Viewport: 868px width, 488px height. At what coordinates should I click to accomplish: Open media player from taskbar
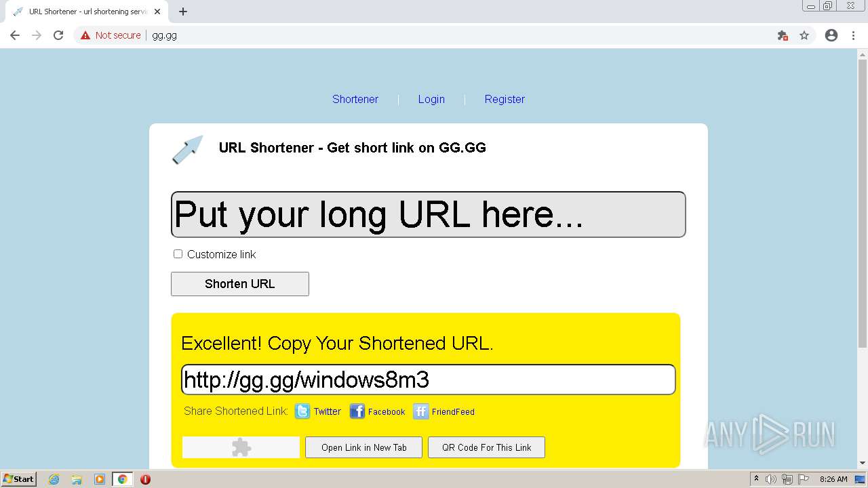[x=100, y=479]
